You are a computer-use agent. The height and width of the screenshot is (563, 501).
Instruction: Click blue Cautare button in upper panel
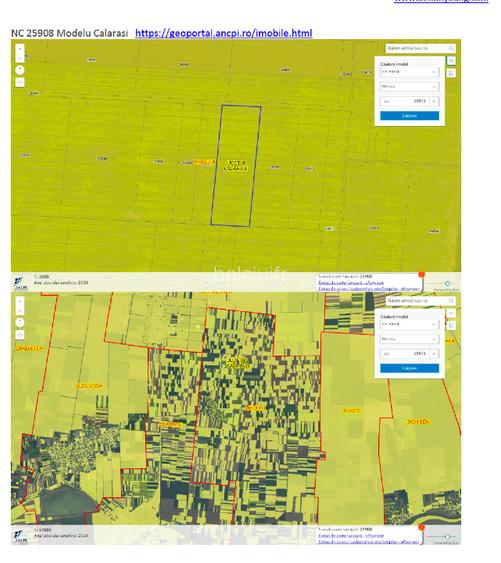(409, 116)
